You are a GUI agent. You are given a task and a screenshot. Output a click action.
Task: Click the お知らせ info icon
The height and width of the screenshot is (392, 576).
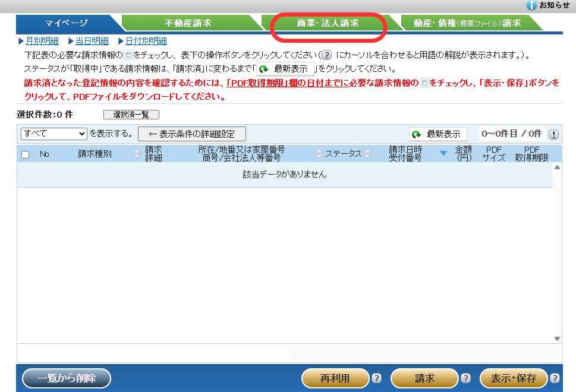(531, 5)
